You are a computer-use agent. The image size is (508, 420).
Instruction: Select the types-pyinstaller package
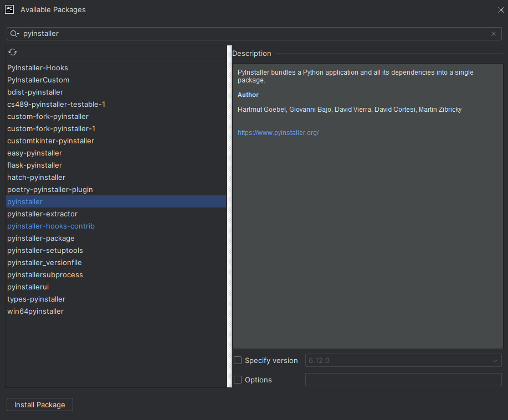(116, 299)
